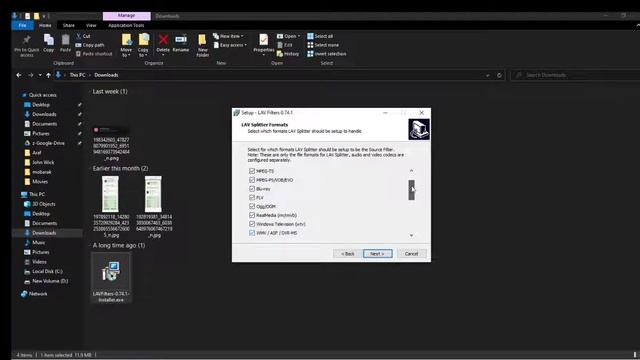Click the Properties ribbon icon
The image size is (640, 360).
[264, 40]
